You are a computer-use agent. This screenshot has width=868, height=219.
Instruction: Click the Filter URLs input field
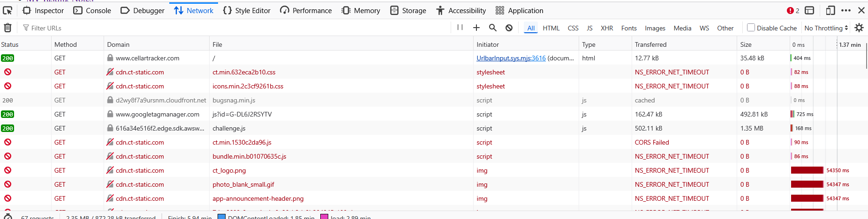[x=234, y=28]
